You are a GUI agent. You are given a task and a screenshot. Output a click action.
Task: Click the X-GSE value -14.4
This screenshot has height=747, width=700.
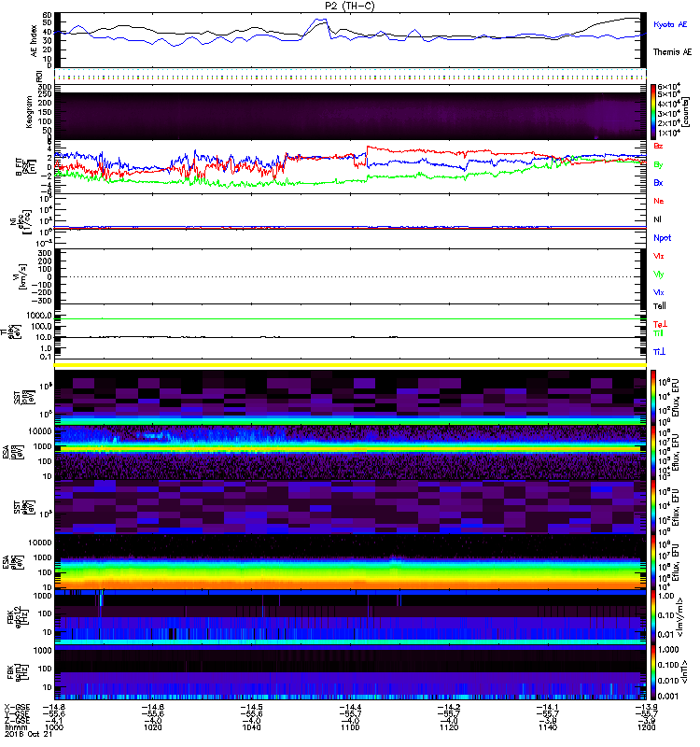(350, 708)
